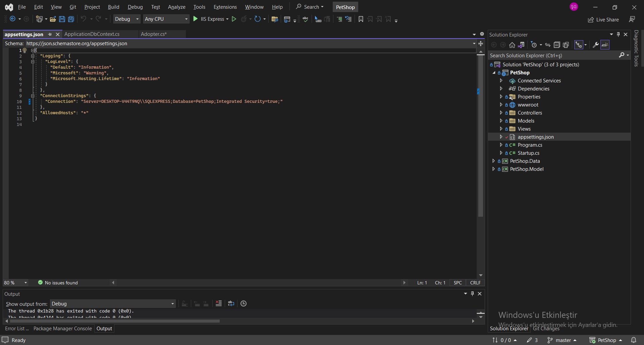Toggle word wrap in the Output window
The height and width of the screenshot is (345, 644).
point(231,304)
